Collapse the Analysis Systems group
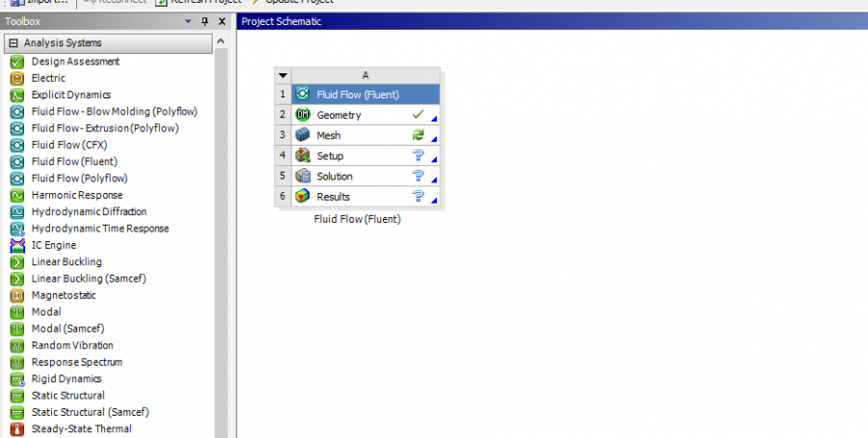The width and height of the screenshot is (868, 438). click(14, 42)
